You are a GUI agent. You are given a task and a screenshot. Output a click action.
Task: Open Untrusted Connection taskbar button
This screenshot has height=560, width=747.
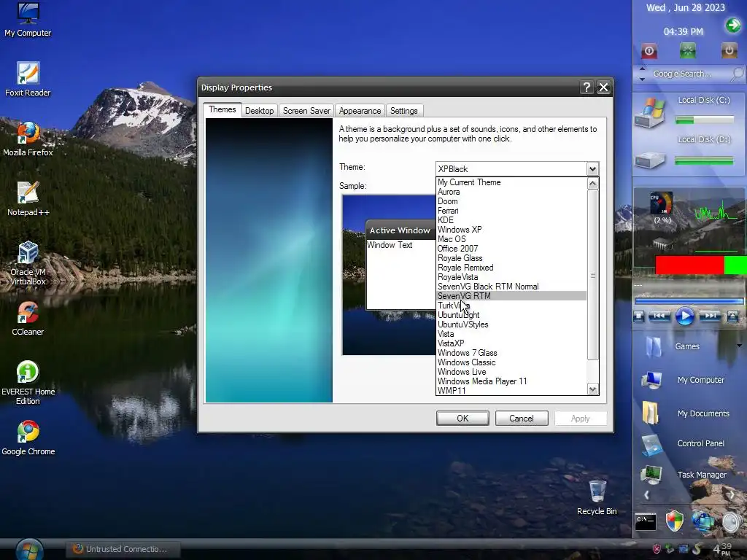tap(123, 549)
